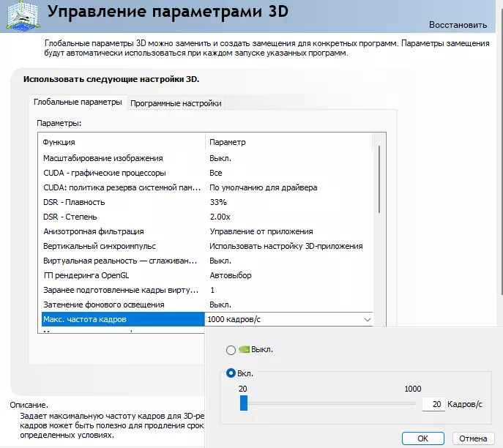Screen dimensions: 503x448
Task: Click the parameters list scrollbar
Action: pyautogui.click(x=379, y=179)
